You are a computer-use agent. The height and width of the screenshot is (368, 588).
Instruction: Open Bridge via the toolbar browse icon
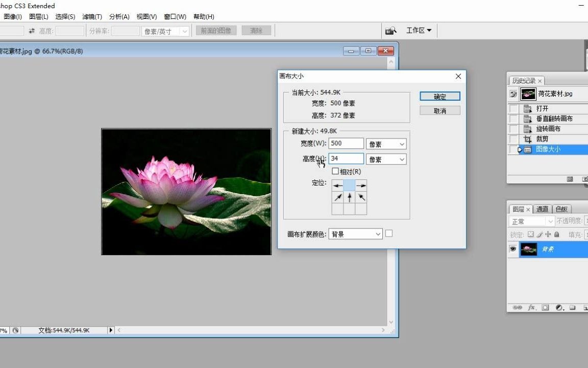(x=390, y=30)
